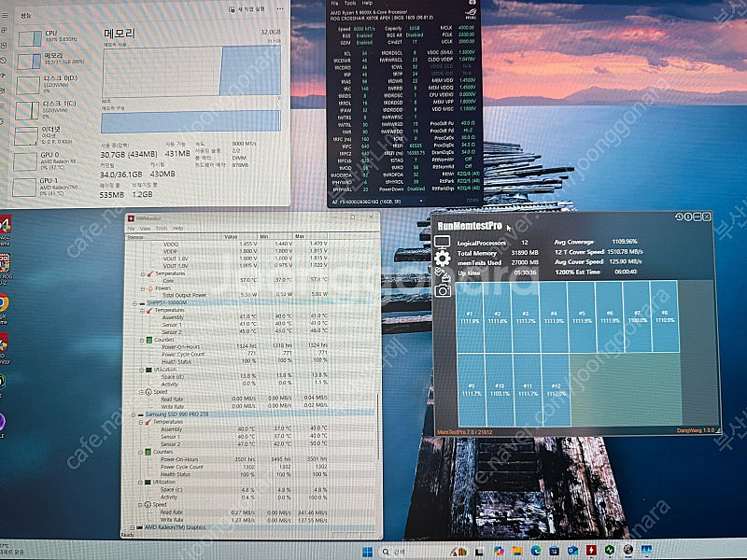Open the Tools menu in HWMonitor

[x=162, y=228]
